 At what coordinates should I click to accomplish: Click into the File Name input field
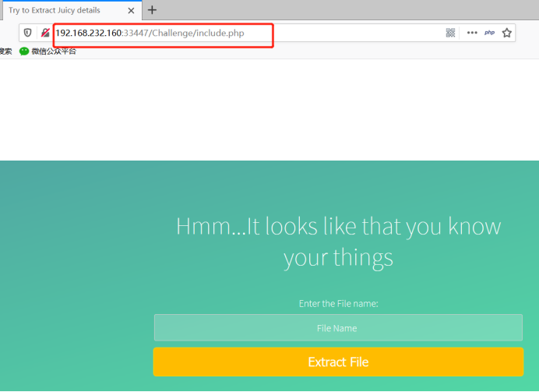pyautogui.click(x=338, y=327)
